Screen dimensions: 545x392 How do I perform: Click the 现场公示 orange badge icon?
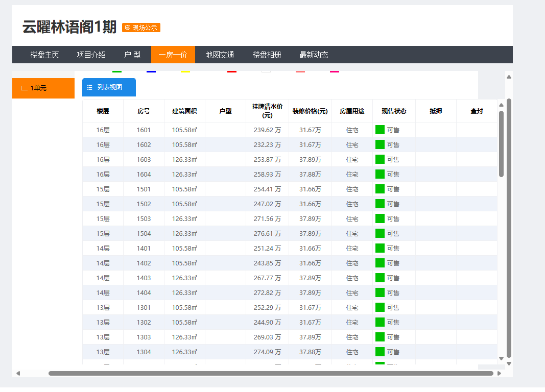[128, 28]
